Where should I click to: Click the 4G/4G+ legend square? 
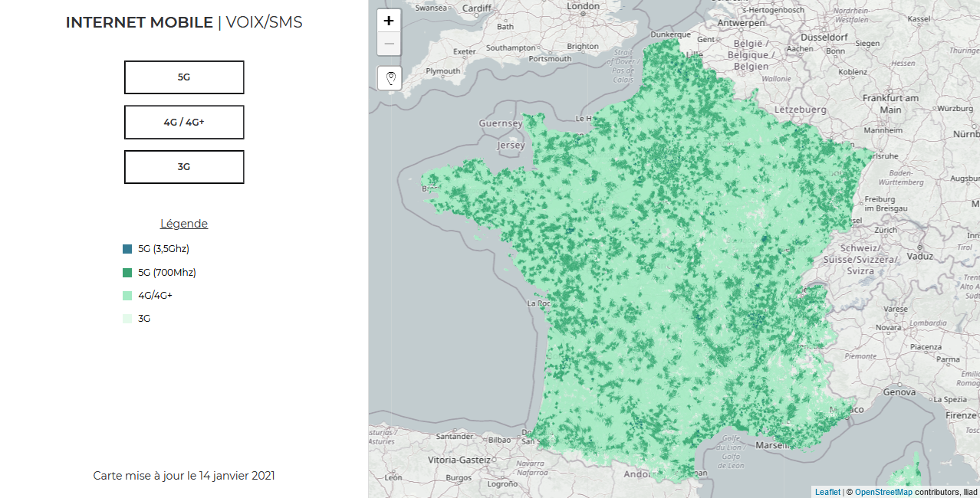(127, 295)
